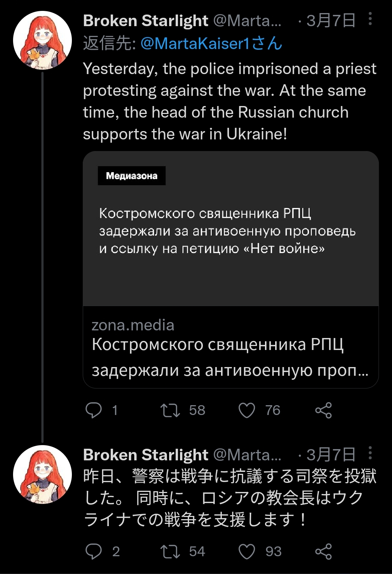The width and height of the screenshot is (392, 574).
Task: Open more options for the second tweet
Action: [370, 453]
